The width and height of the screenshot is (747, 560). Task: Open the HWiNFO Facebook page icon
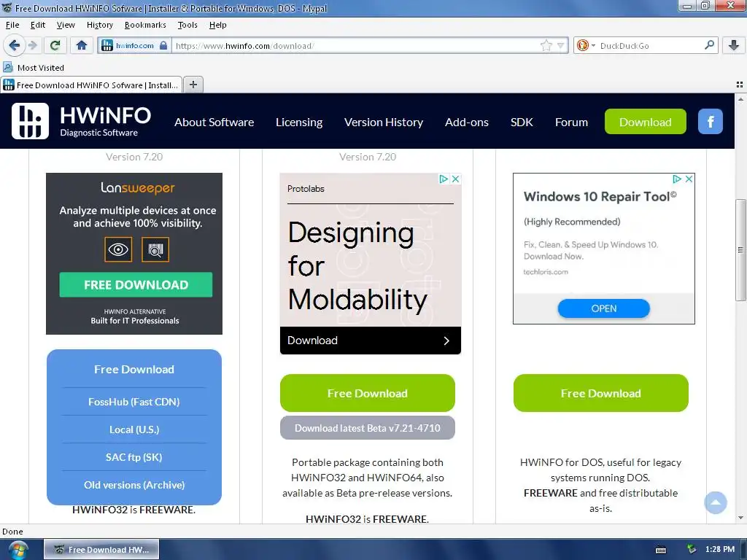click(711, 122)
